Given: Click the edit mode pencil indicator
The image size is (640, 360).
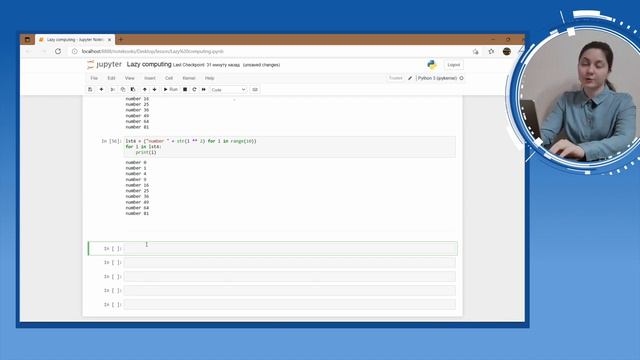Looking at the screenshot, I should click(410, 78).
